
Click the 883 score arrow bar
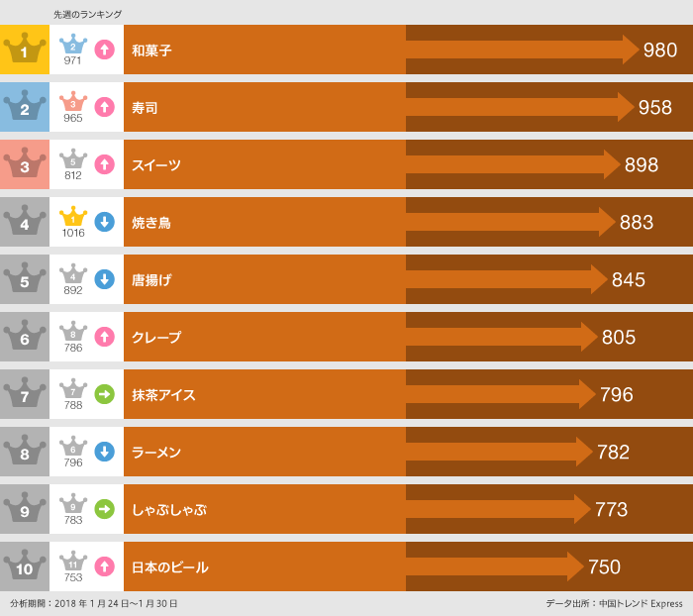coord(510,222)
